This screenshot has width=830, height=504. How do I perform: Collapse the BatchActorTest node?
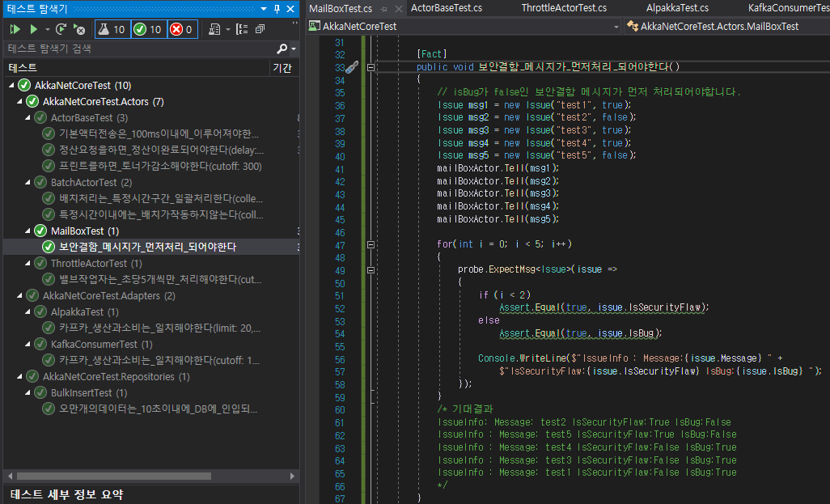(29, 183)
